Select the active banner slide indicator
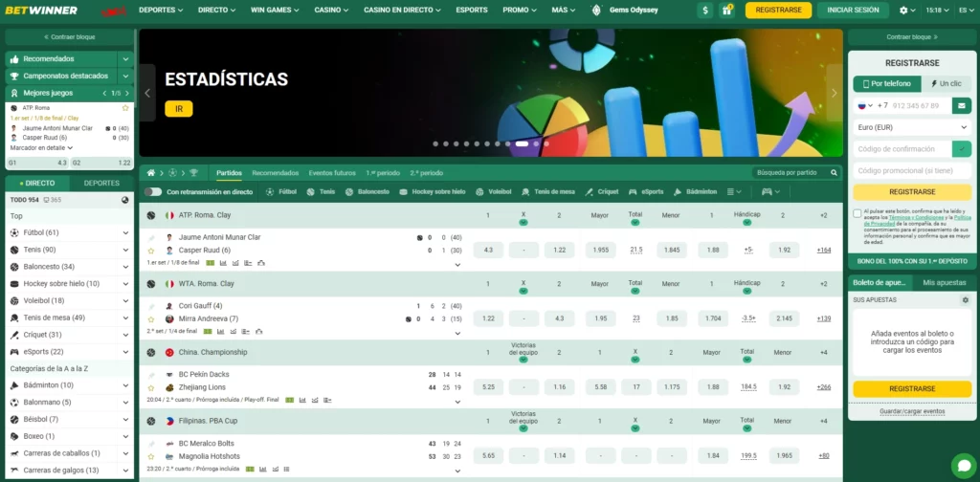This screenshot has width=980, height=482. point(522,143)
